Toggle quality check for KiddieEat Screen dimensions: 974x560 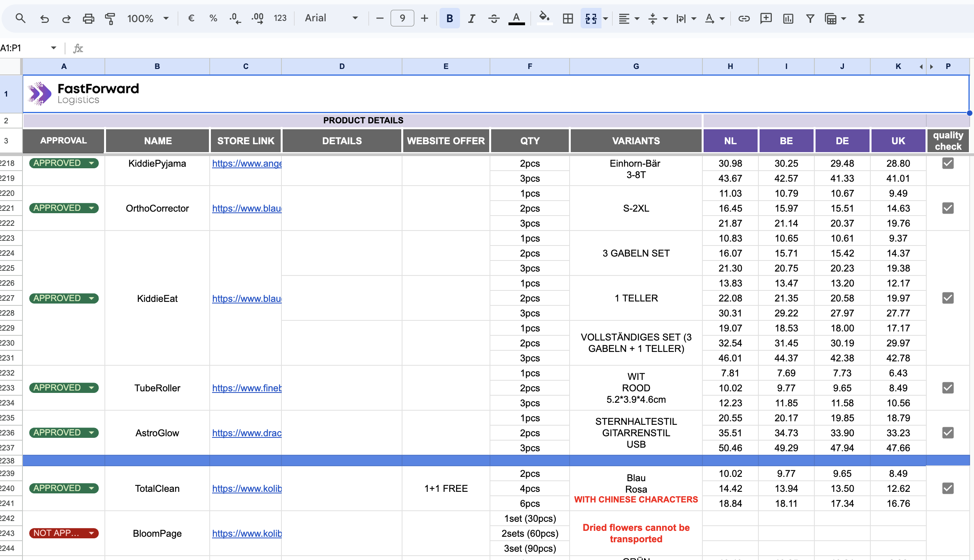pos(948,298)
